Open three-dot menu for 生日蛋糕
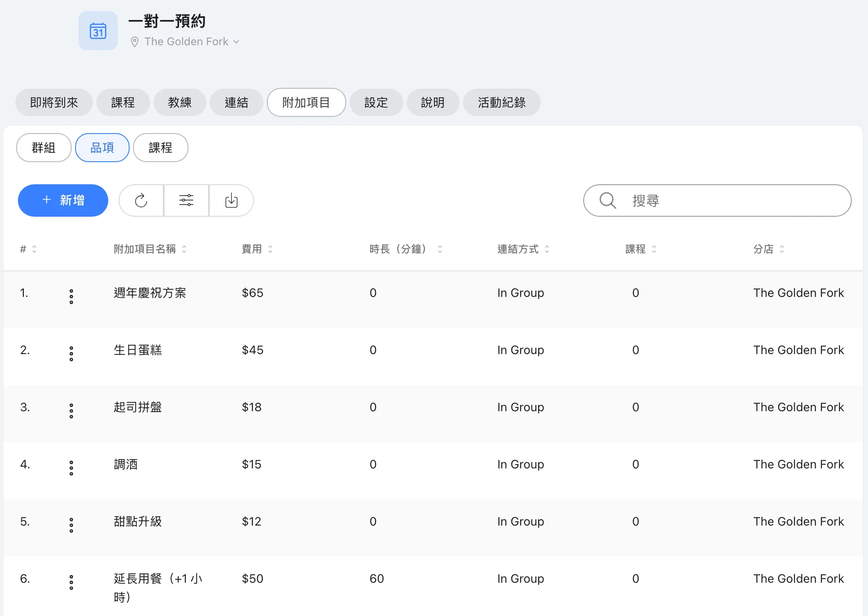The height and width of the screenshot is (616, 868). click(x=71, y=354)
